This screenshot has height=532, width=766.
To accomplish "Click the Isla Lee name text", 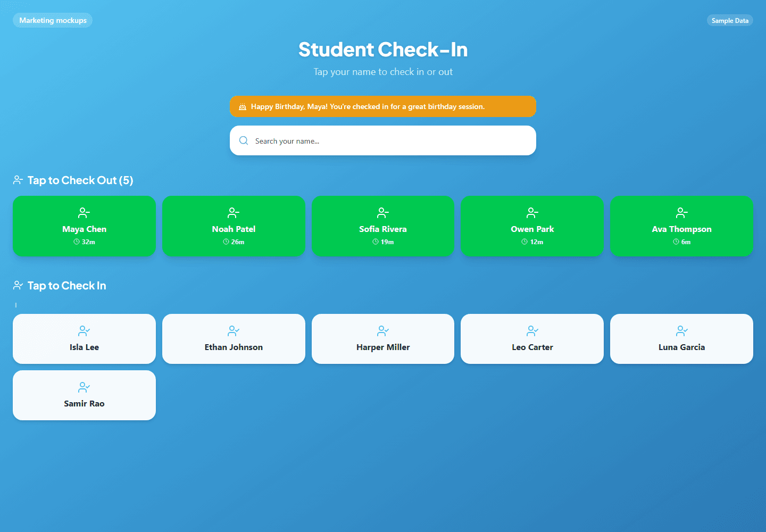I will 84,347.
